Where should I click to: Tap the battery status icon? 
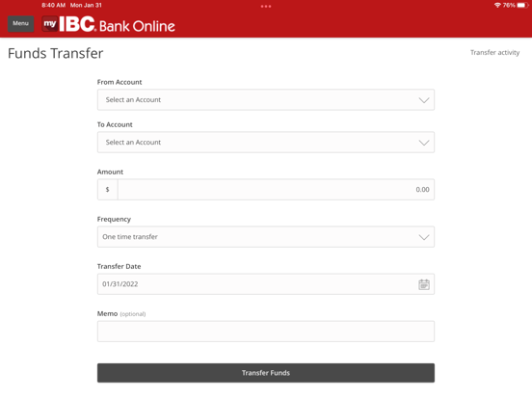coord(521,5)
